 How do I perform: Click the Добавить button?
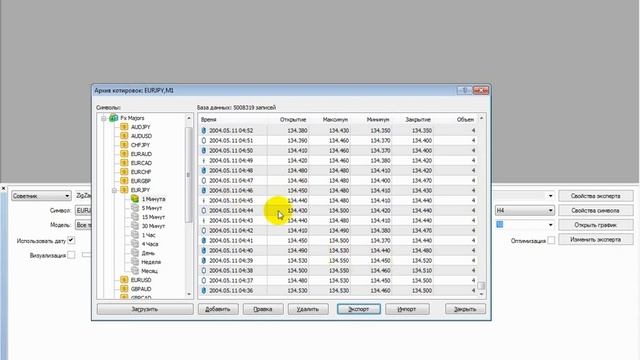(218, 309)
